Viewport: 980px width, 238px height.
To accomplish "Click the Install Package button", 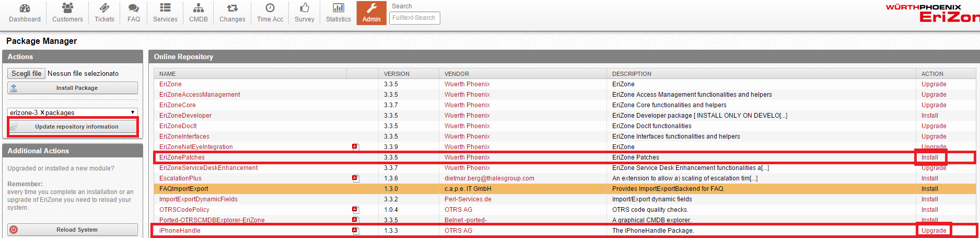I will coord(73,88).
